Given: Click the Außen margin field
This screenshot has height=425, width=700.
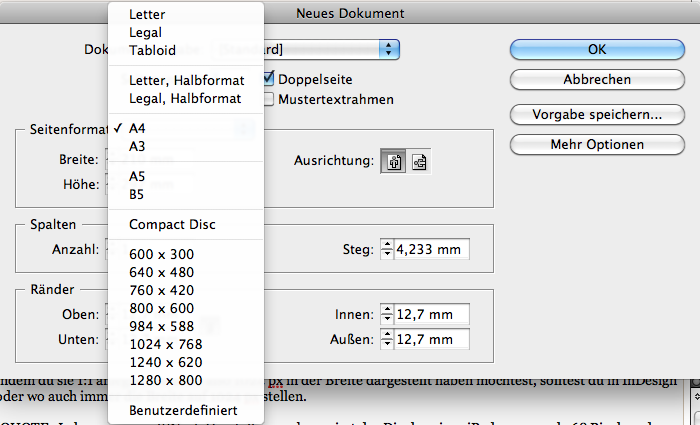Looking at the screenshot, I should click(432, 339).
